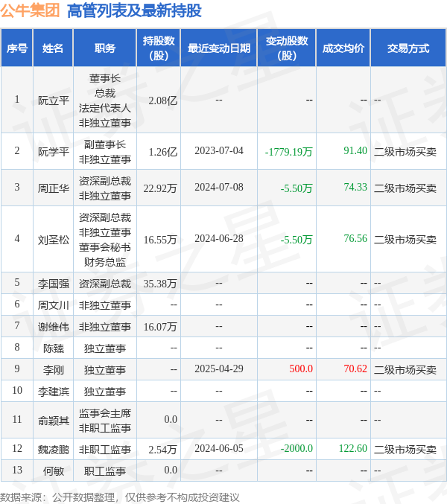Click the 数据来源 disclaimer footer text
447x504 pixels.
(120, 497)
